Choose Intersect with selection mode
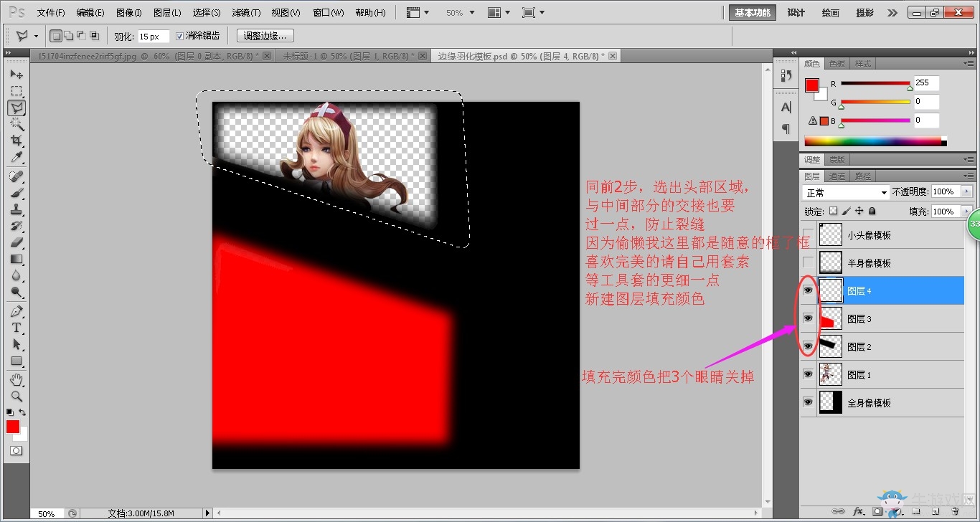This screenshot has height=522, width=980. click(94, 36)
